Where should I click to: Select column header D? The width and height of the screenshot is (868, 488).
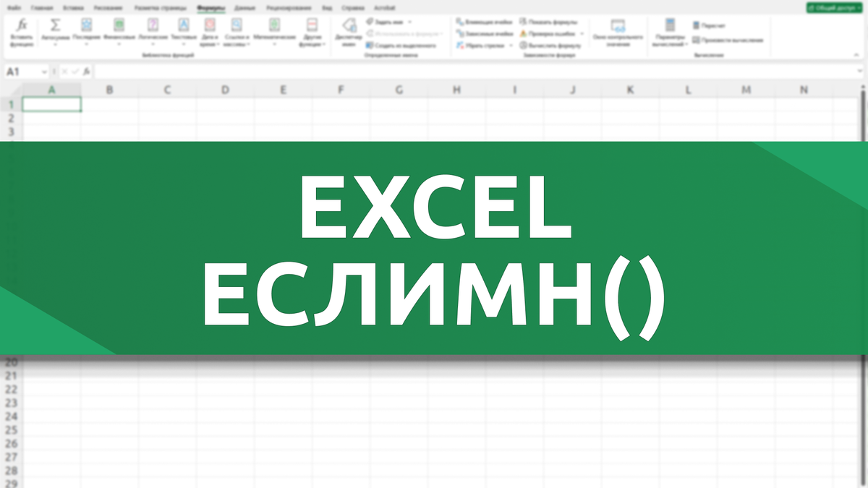point(225,90)
